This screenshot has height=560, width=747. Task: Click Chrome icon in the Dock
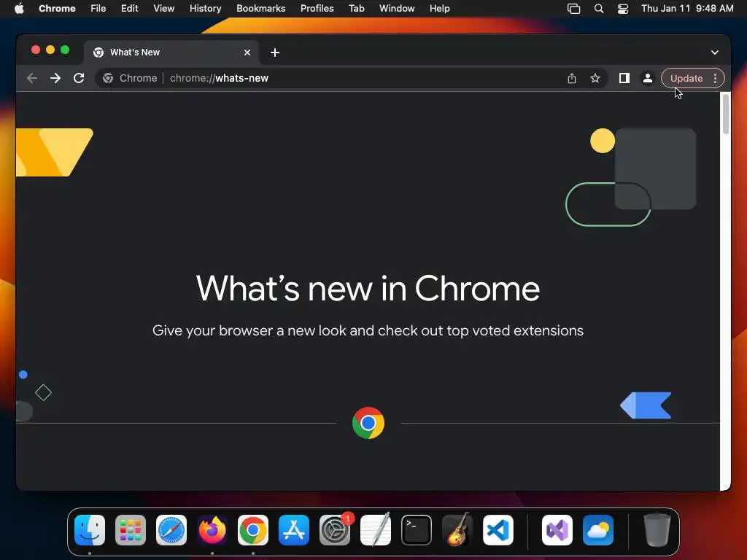(x=253, y=530)
